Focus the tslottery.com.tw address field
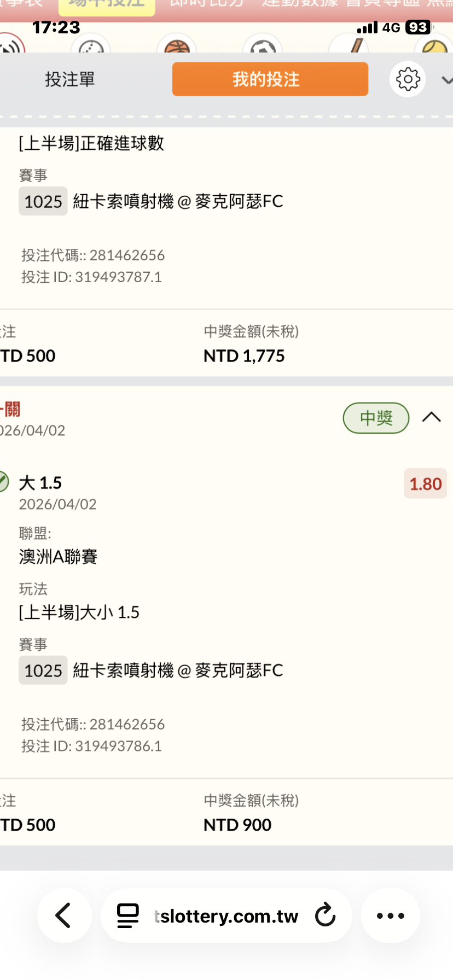453x980 pixels. click(x=226, y=915)
